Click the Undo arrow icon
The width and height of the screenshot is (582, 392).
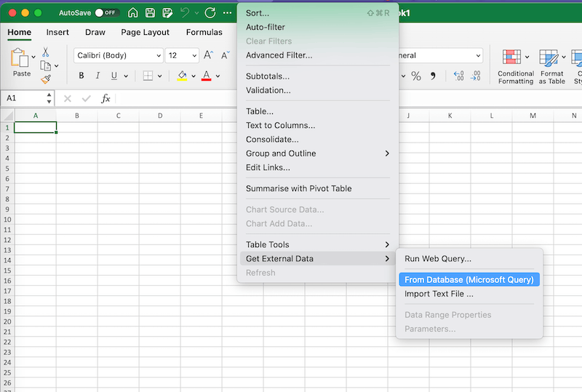tap(185, 13)
